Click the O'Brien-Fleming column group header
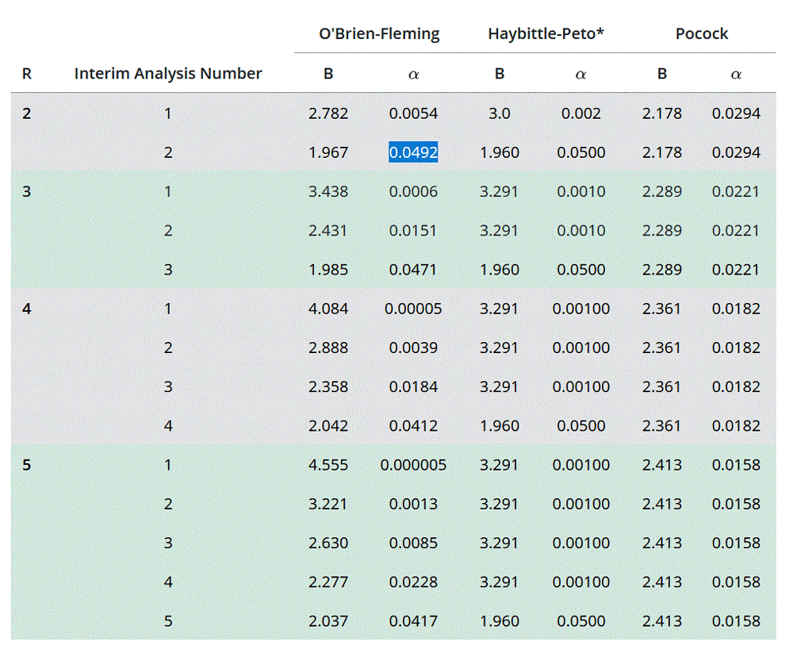The image size is (812, 653). [x=379, y=34]
